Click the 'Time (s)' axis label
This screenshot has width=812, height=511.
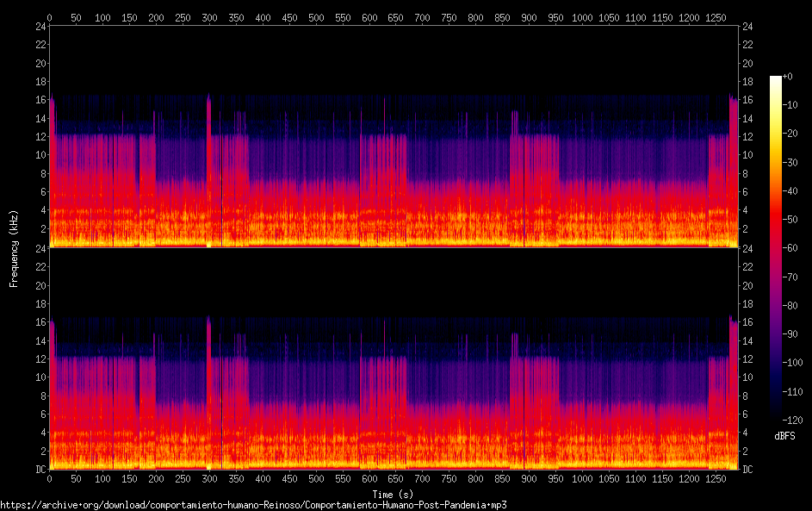[x=393, y=495]
